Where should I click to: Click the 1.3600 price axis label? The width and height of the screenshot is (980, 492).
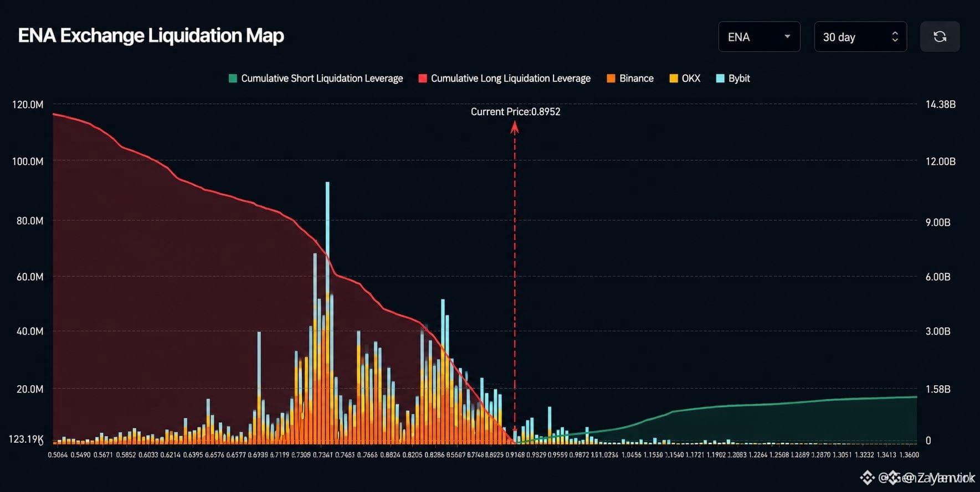[x=909, y=455]
